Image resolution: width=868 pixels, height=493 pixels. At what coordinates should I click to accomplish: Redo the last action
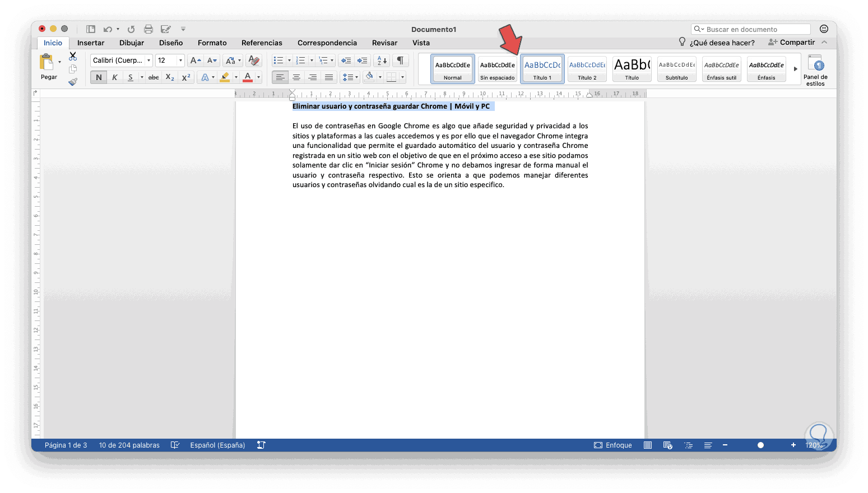pyautogui.click(x=131, y=29)
